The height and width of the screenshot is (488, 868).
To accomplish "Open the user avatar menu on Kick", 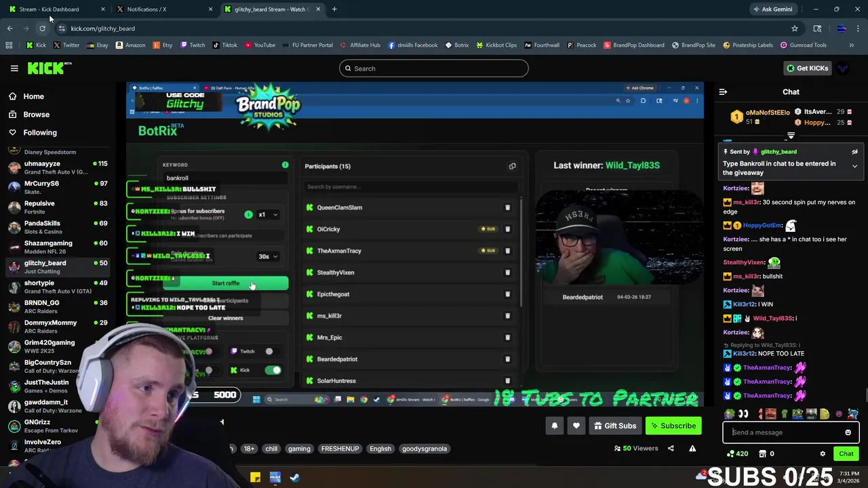I will pyautogui.click(x=843, y=68).
